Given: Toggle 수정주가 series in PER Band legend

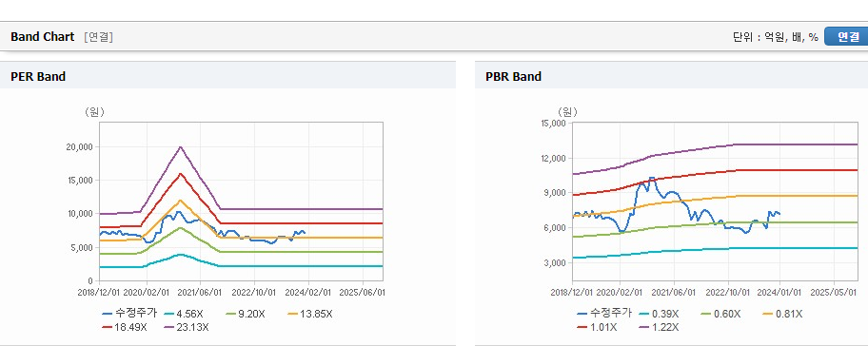Looking at the screenshot, I should click(x=129, y=314).
